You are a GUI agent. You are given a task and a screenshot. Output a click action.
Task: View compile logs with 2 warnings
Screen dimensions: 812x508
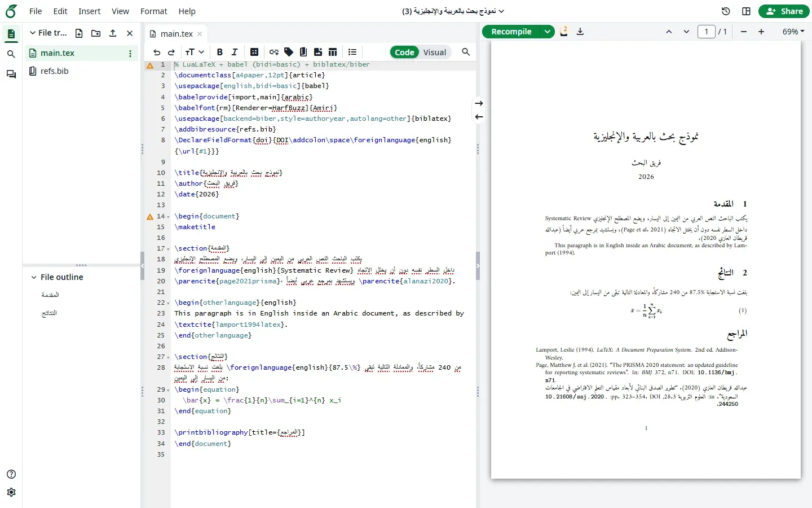point(564,32)
